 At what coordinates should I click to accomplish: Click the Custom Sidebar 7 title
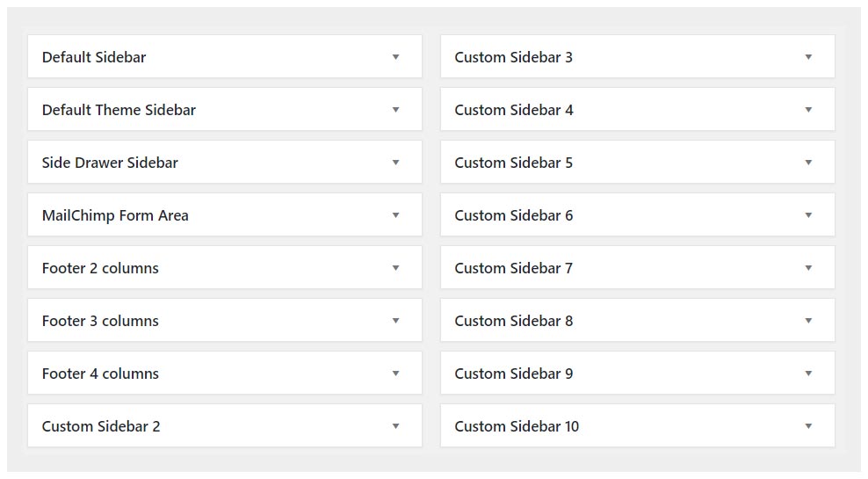513,268
